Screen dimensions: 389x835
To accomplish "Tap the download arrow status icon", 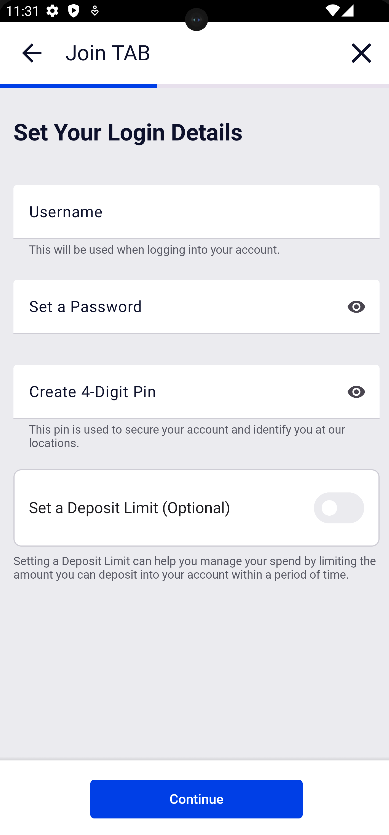I will point(95,11).
